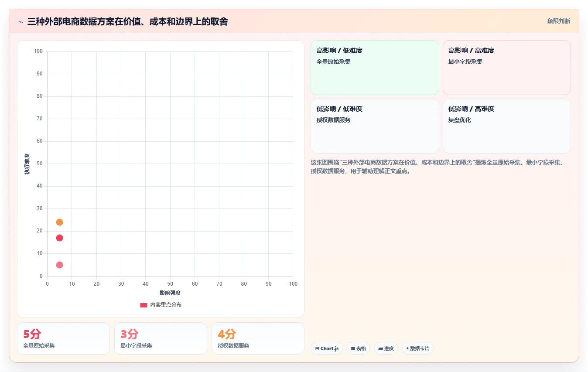The width and height of the screenshot is (588, 372).
Task: Click the 复盘优化 text in quadrant card
Action: pyautogui.click(x=460, y=120)
